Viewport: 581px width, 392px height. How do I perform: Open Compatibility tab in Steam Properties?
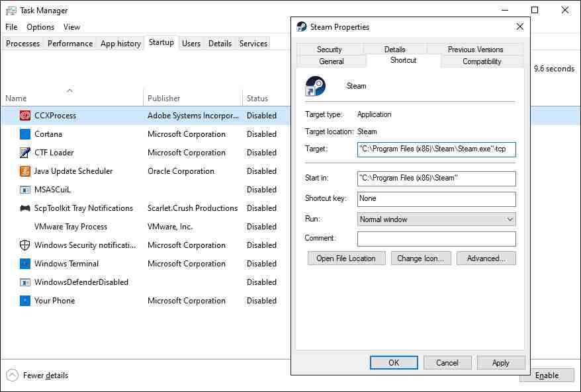[x=482, y=61]
